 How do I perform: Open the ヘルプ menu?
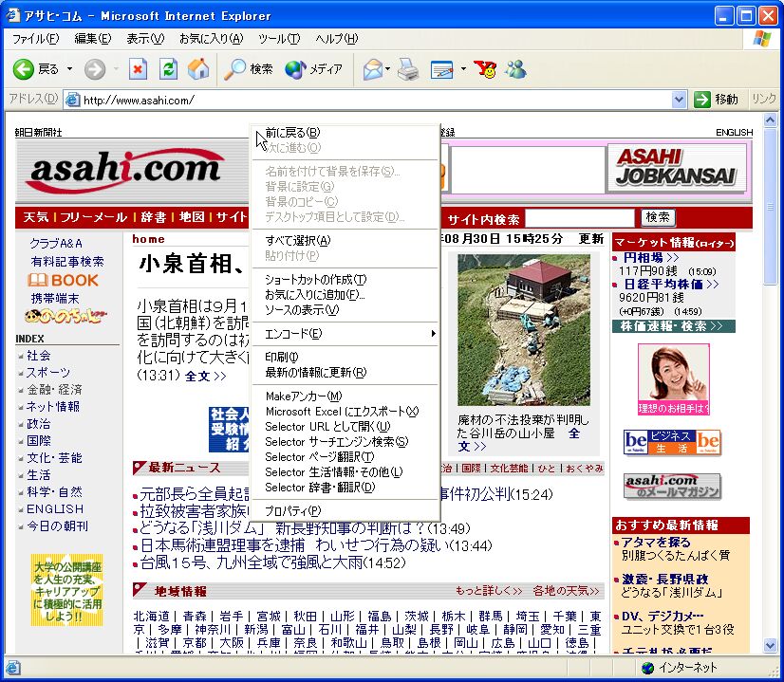pos(337,39)
